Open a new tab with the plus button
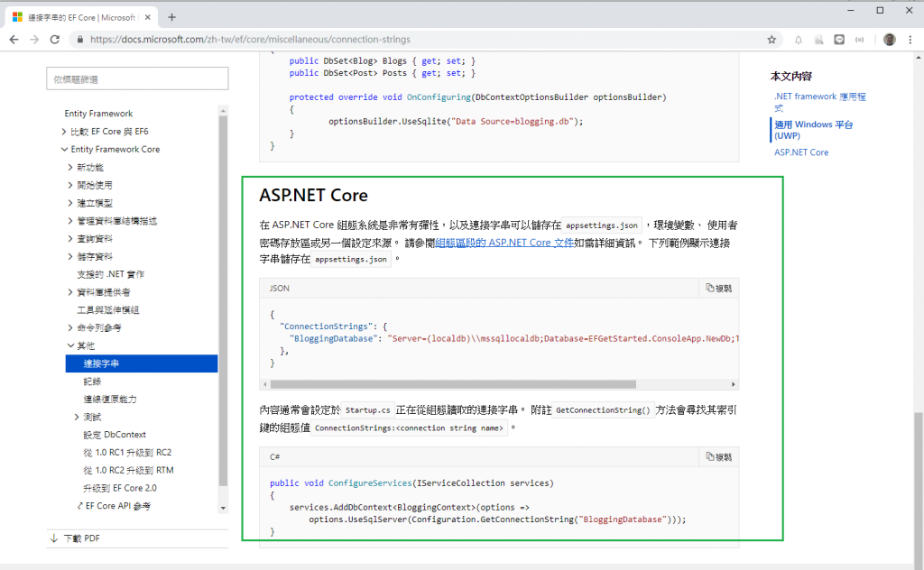The image size is (924, 570). pyautogui.click(x=171, y=17)
